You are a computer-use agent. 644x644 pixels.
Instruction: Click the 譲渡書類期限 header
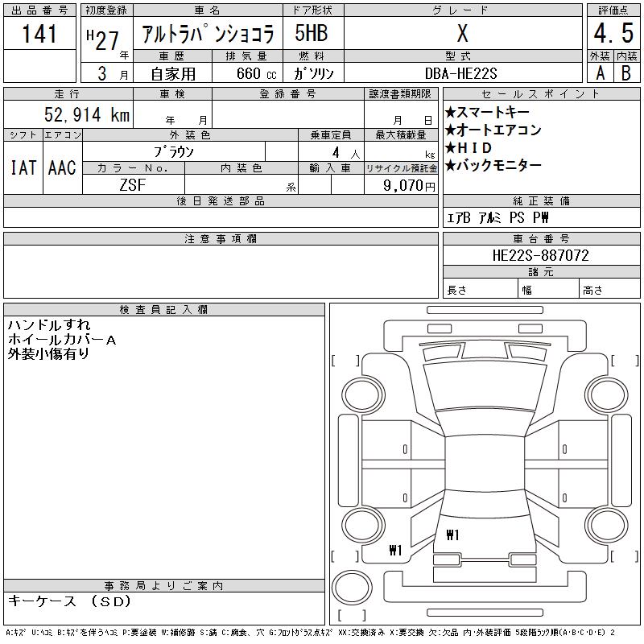pyautogui.click(x=400, y=94)
